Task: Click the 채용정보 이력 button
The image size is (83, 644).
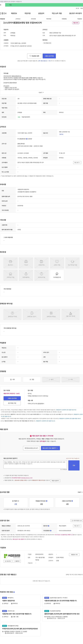Action: (74, 555)
